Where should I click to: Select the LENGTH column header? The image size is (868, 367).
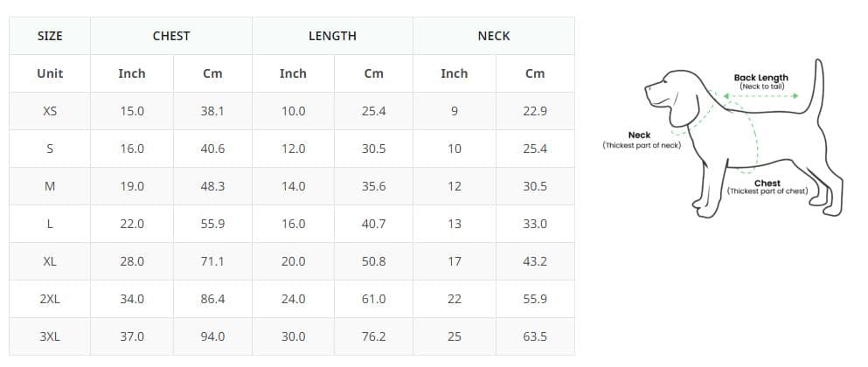(x=332, y=36)
